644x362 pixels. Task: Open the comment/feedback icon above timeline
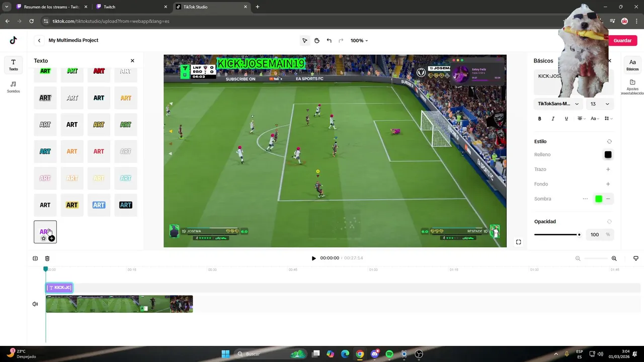pyautogui.click(x=636, y=258)
